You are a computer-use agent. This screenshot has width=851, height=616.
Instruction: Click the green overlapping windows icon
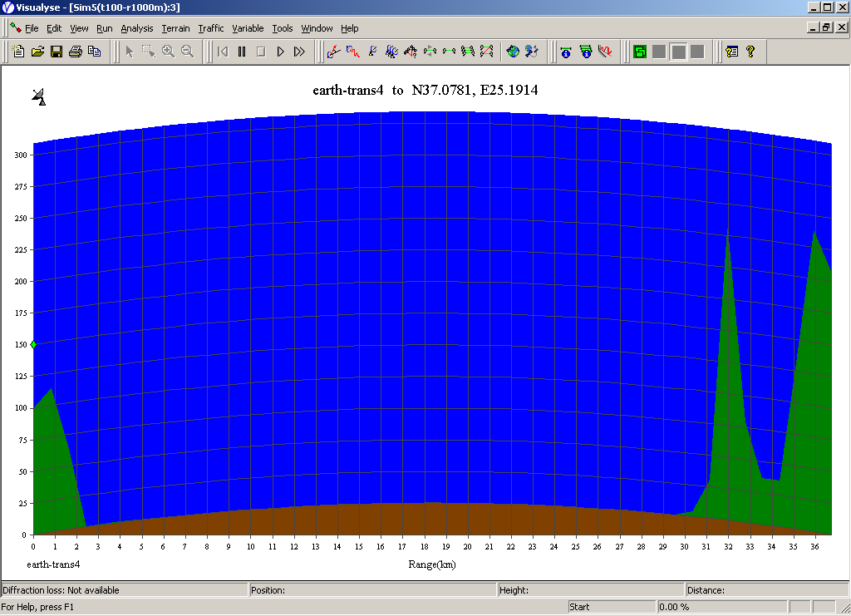[640, 52]
